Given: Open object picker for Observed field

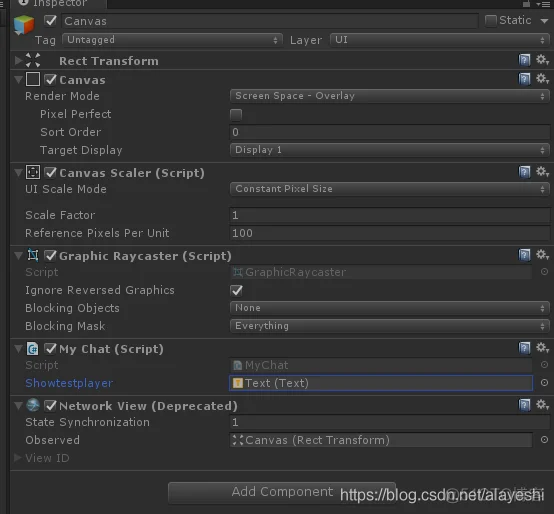Looking at the screenshot, I should 544,439.
